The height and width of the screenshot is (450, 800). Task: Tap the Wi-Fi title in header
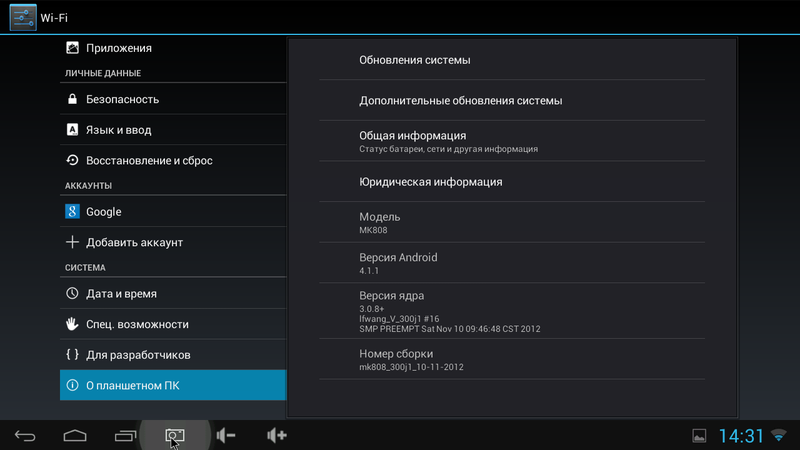[x=54, y=18]
